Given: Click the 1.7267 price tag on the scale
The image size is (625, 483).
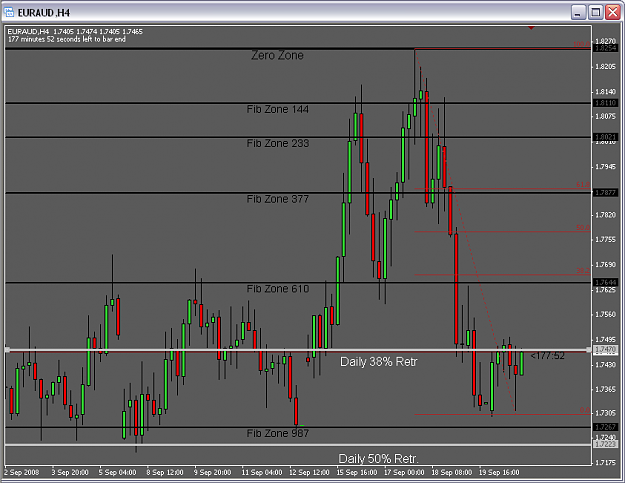Looking at the screenshot, I should (x=605, y=427).
